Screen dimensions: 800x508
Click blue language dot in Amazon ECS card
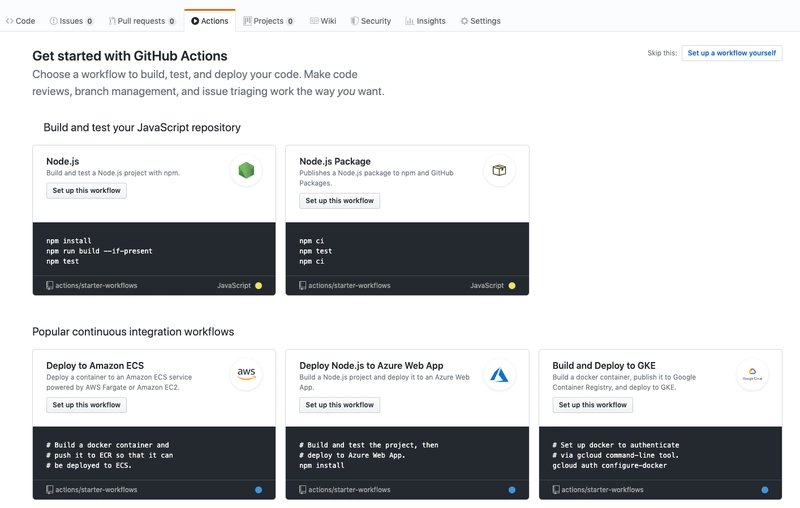[x=259, y=490]
